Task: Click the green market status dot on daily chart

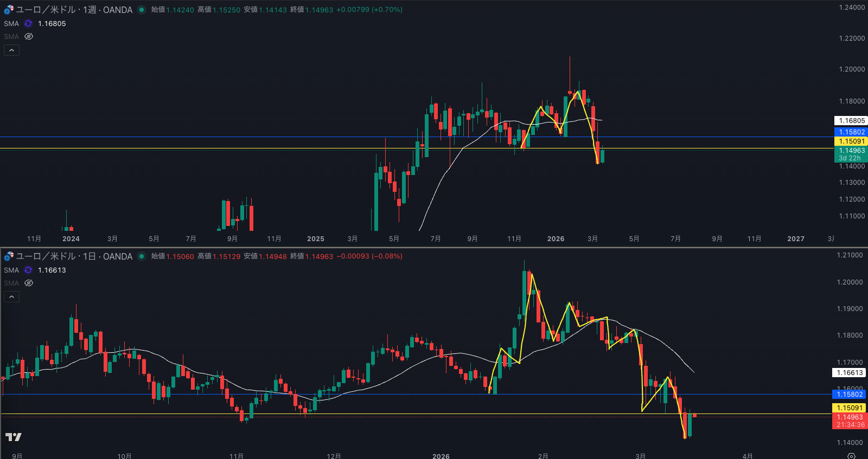Action: [x=142, y=256]
